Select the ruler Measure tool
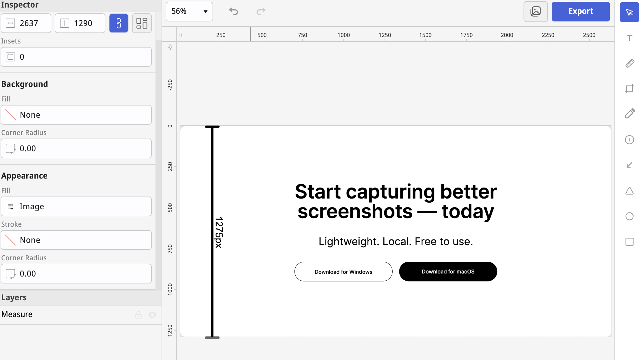Screen dimensions: 644x360 pyautogui.click(x=630, y=63)
